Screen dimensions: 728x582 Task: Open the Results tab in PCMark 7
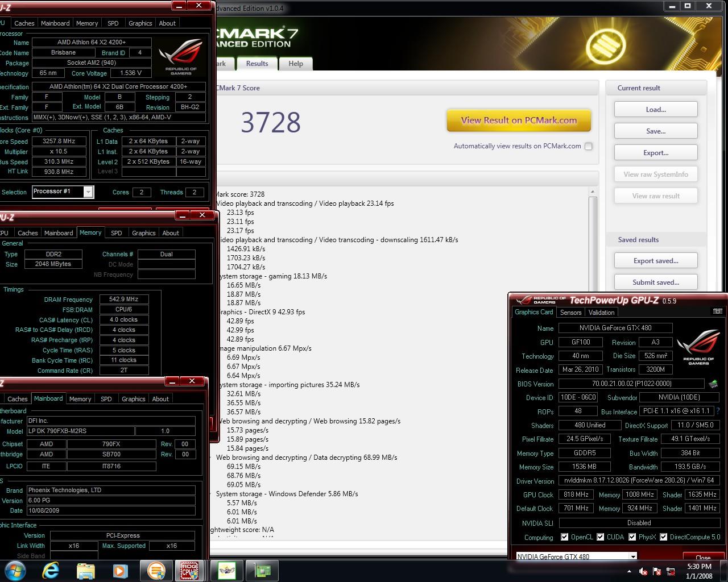tap(257, 64)
